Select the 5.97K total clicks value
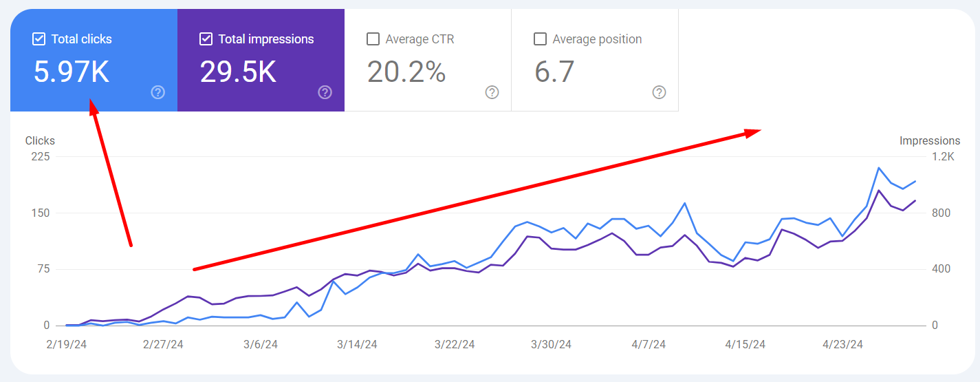Screen dimensions: 980x382 pyautogui.click(x=72, y=72)
